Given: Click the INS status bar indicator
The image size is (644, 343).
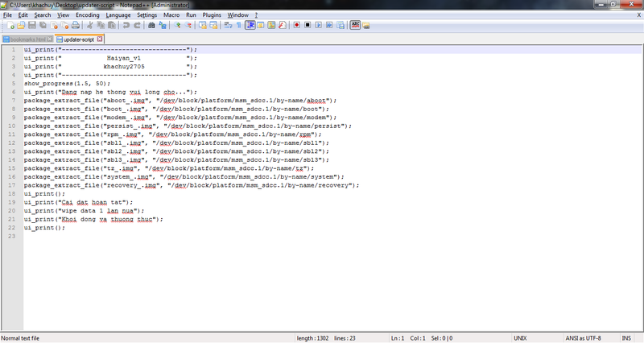Looking at the screenshot, I should point(626,338).
